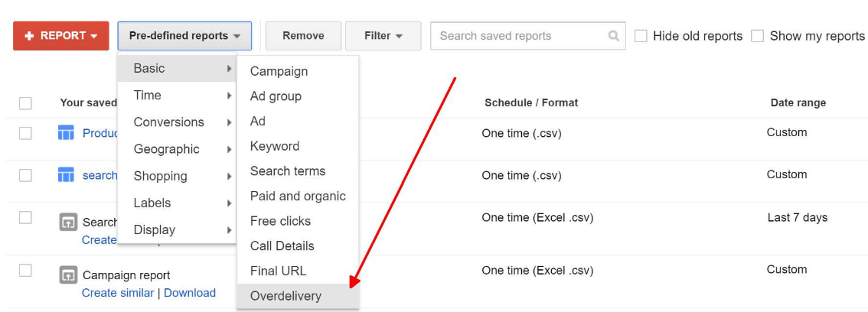Click the export icon beside Campaign report
Image resolution: width=868 pixels, height=312 pixels.
pos(68,275)
